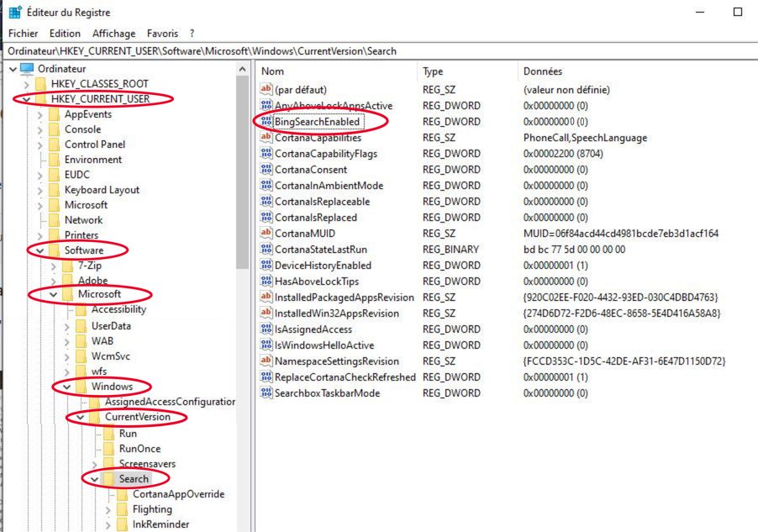Collapse the Search key node
Screen dimensions: 758x532
click(95, 479)
